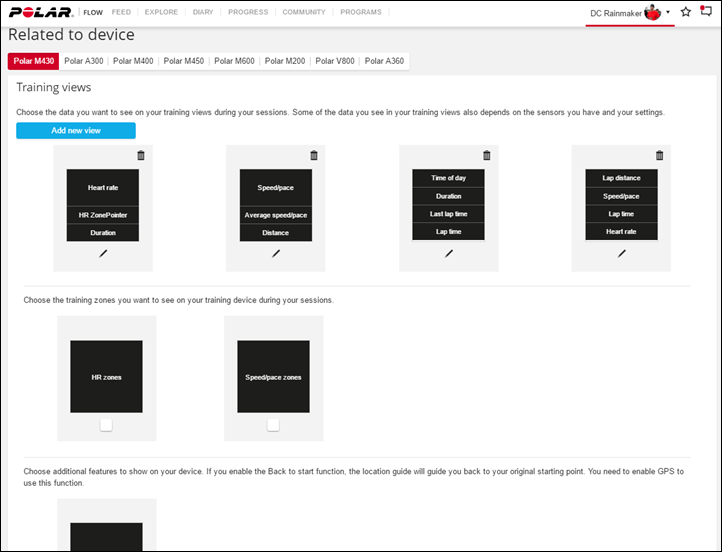Open favorites star icon in header

(x=686, y=12)
